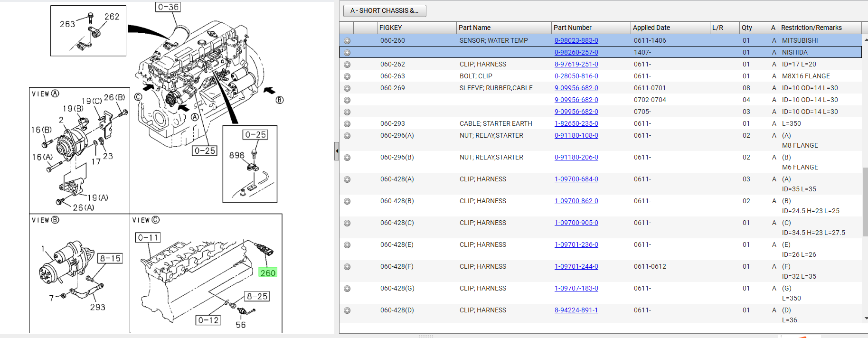The width and height of the screenshot is (868, 338).
Task: Click the round icon on the 060-296(A) row
Action: pos(347,136)
